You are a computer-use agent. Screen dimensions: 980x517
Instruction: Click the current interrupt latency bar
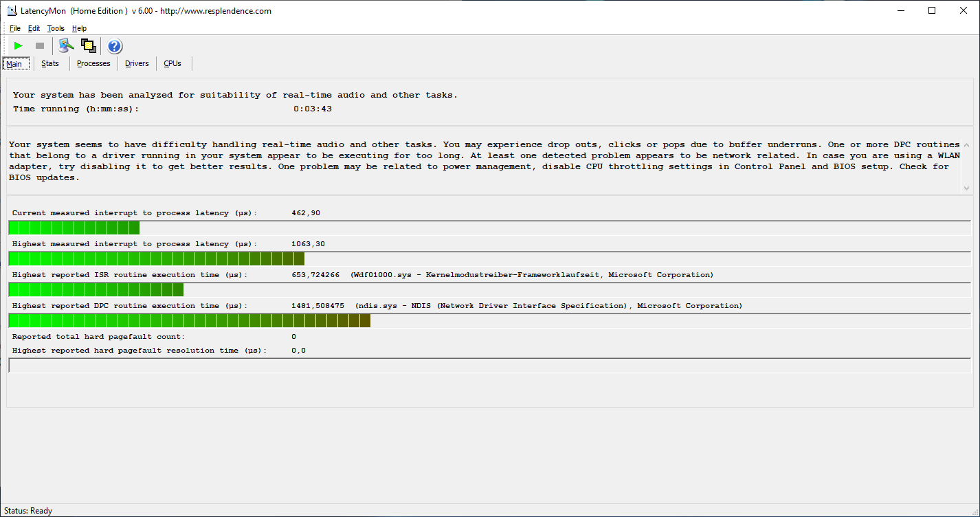point(491,228)
